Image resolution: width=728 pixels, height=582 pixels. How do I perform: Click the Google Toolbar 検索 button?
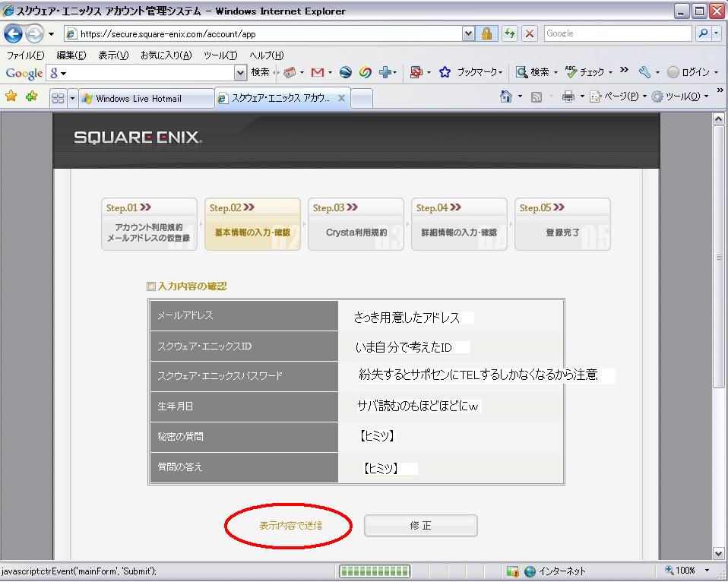point(260,72)
